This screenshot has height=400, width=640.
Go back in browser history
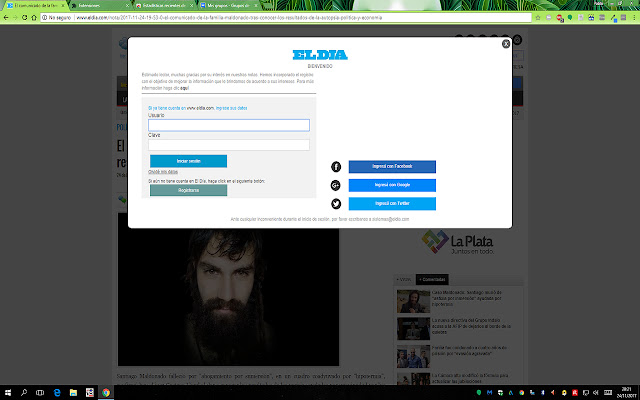click(x=6, y=18)
